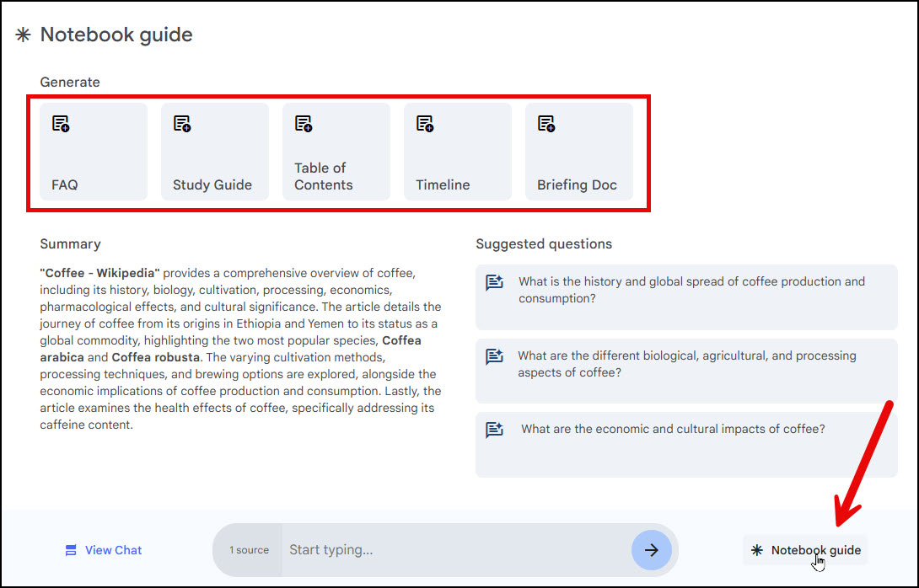Generate a Study Guide
This screenshot has width=919, height=588.
(215, 152)
